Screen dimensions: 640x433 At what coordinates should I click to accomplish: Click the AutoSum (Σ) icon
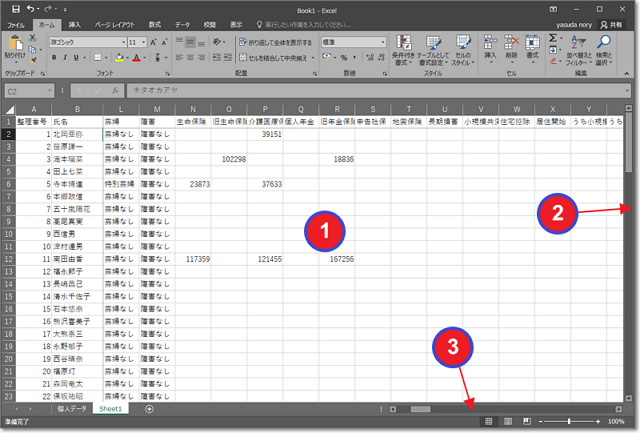[553, 38]
